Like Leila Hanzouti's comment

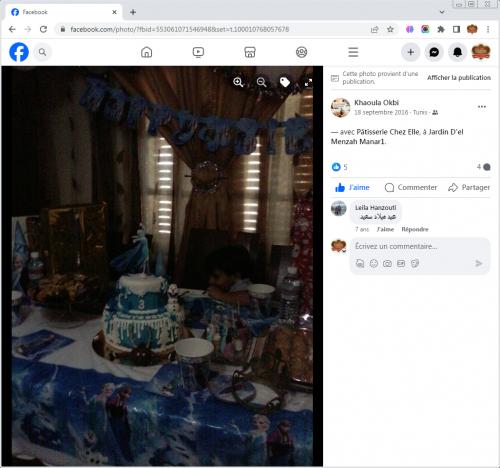pyautogui.click(x=385, y=229)
